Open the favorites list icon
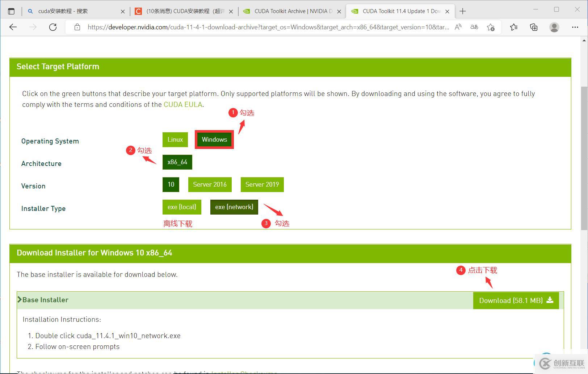Viewport: 588px width, 374px height. (514, 27)
